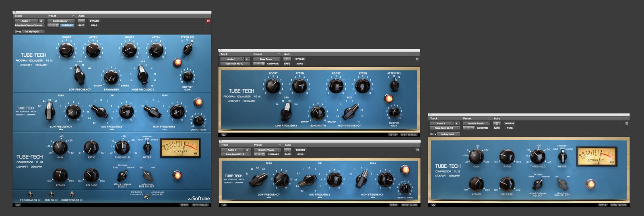Screen dimensions: 644x216
Task: Click OPEN MANUAL in the Classic Channel window
Action: pos(200,205)
